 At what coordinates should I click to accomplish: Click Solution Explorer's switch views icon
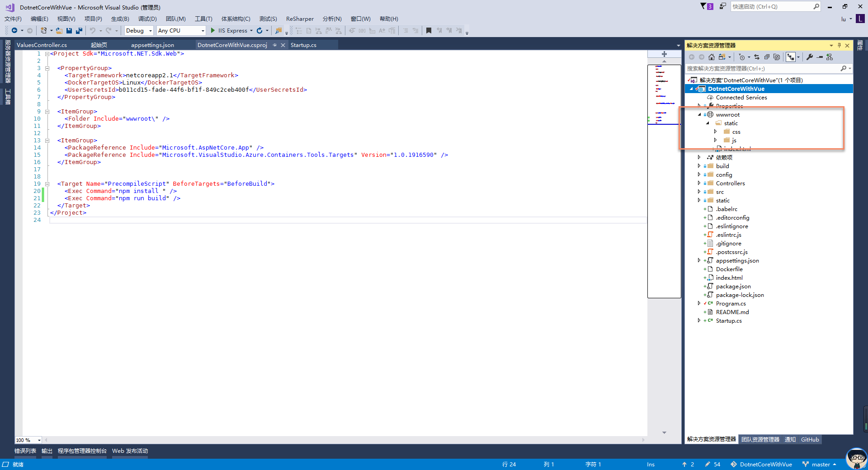722,57
